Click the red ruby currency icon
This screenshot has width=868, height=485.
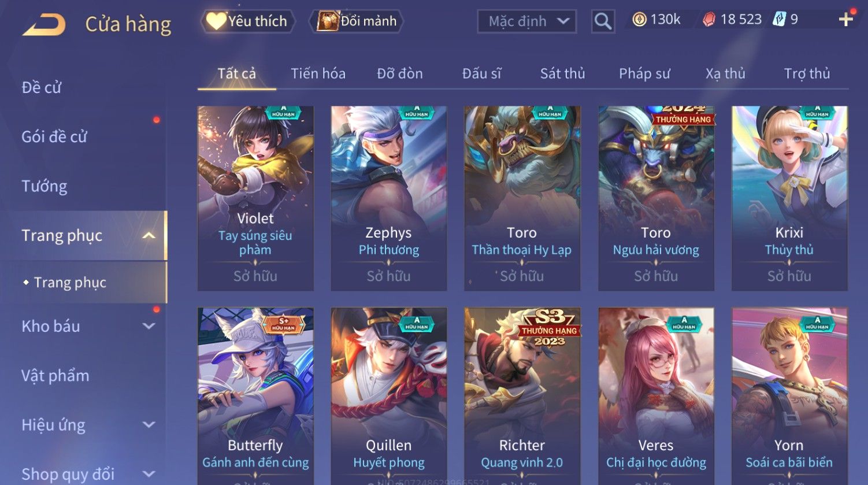tap(709, 20)
